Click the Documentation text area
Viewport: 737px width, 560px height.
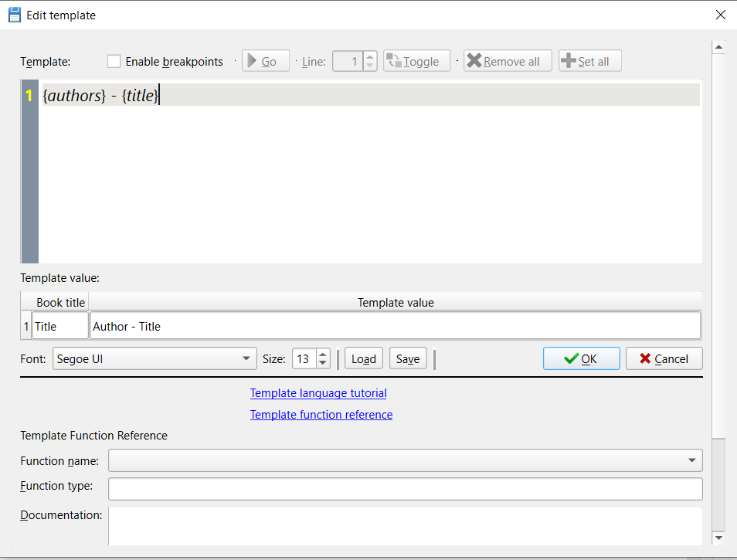[x=405, y=526]
